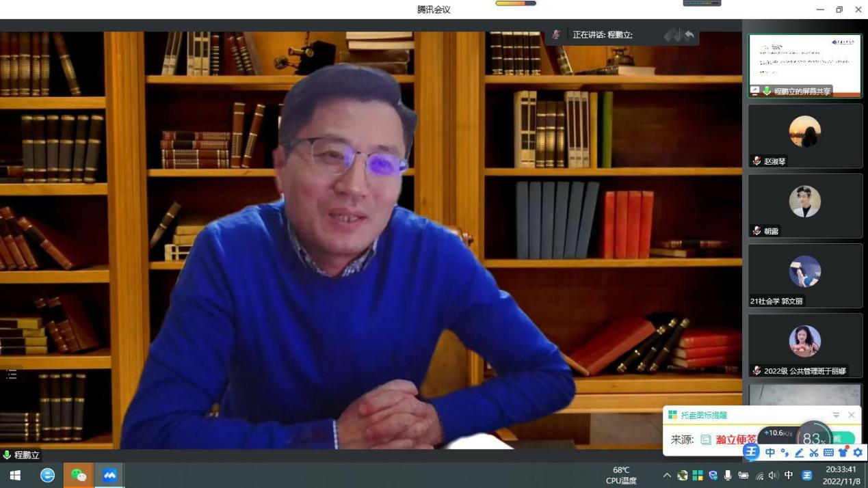Open the dropdown arrow on tray notification popup
Image resolution: width=868 pixels, height=488 pixels.
[x=836, y=415]
